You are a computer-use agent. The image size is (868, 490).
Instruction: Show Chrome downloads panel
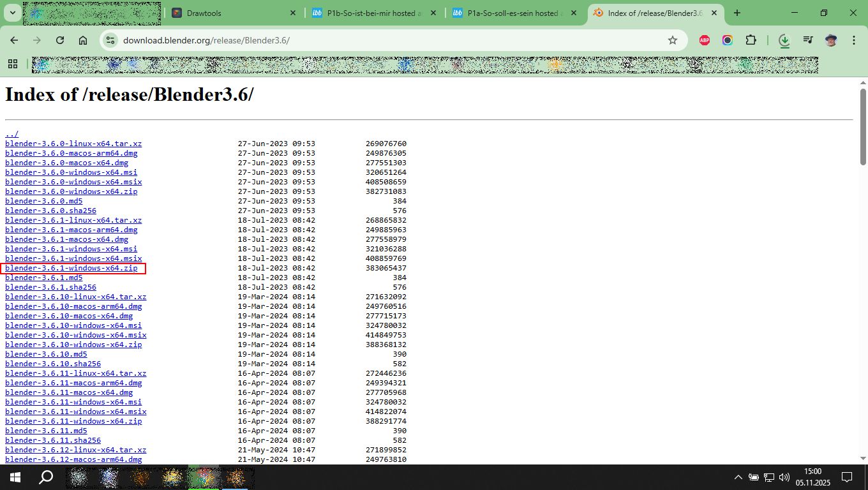coord(784,40)
